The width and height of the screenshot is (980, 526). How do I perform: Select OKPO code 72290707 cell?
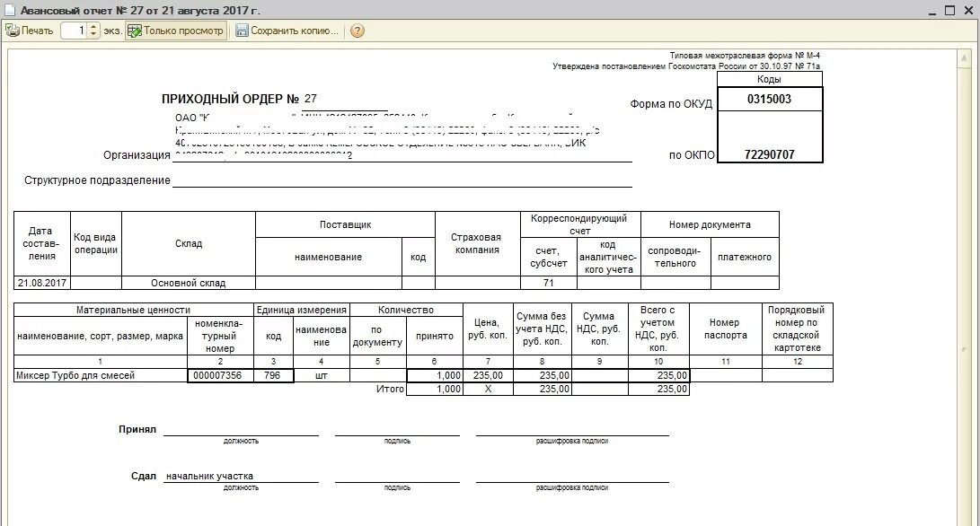point(770,154)
